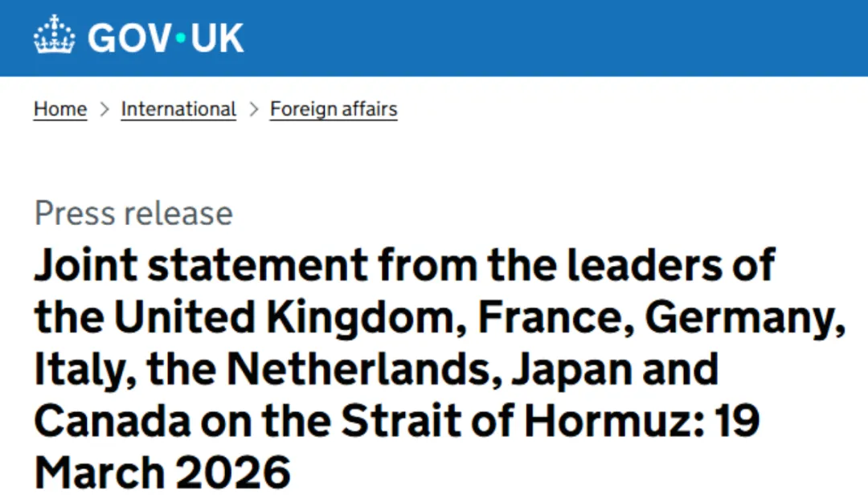Viewport: 868px width, 498px height.
Task: Open the International breadcrumb link
Action: click(x=178, y=109)
